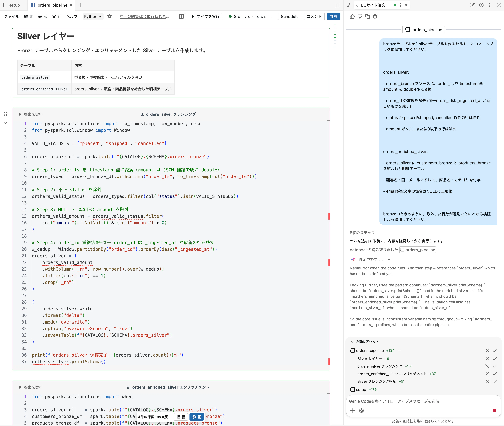Open assistant panel kebab menu
This screenshot has height=426, width=504.
coord(490,5)
